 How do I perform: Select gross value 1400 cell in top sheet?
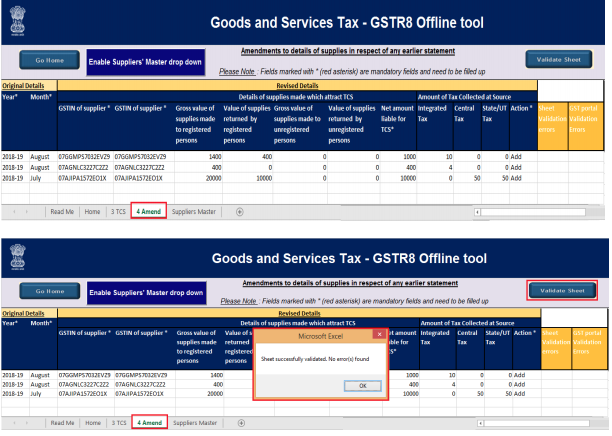198,157
